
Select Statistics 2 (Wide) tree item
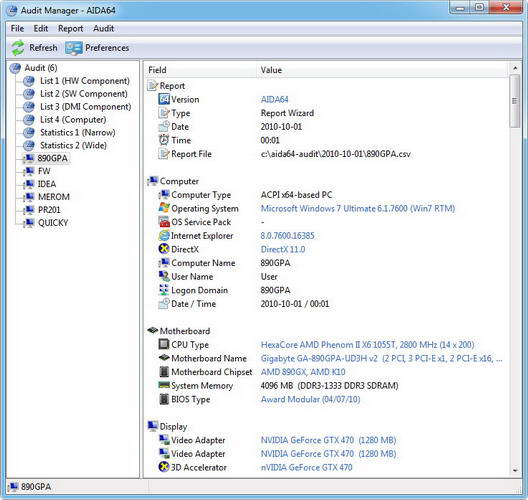[x=73, y=145]
